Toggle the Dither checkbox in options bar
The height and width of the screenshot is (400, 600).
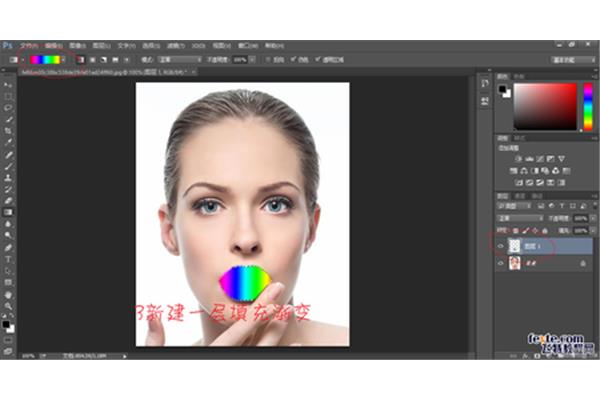(x=293, y=60)
